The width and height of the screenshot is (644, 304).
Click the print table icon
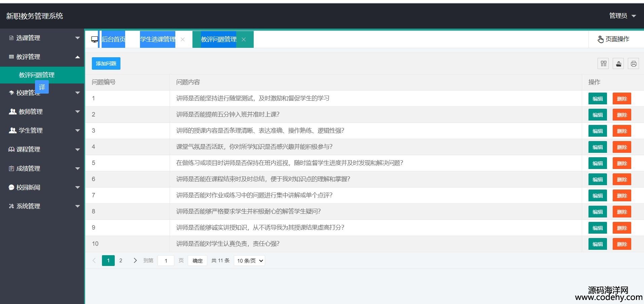click(633, 64)
